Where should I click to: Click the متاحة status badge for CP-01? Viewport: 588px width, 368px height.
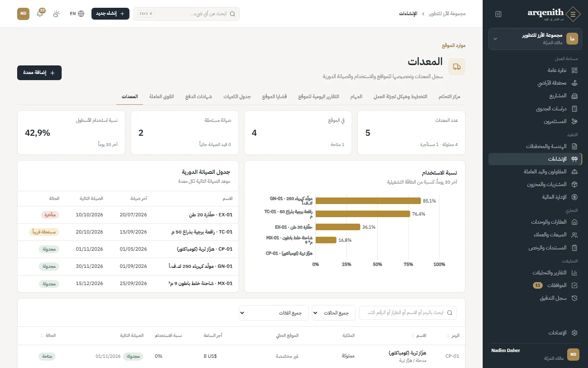47,357
